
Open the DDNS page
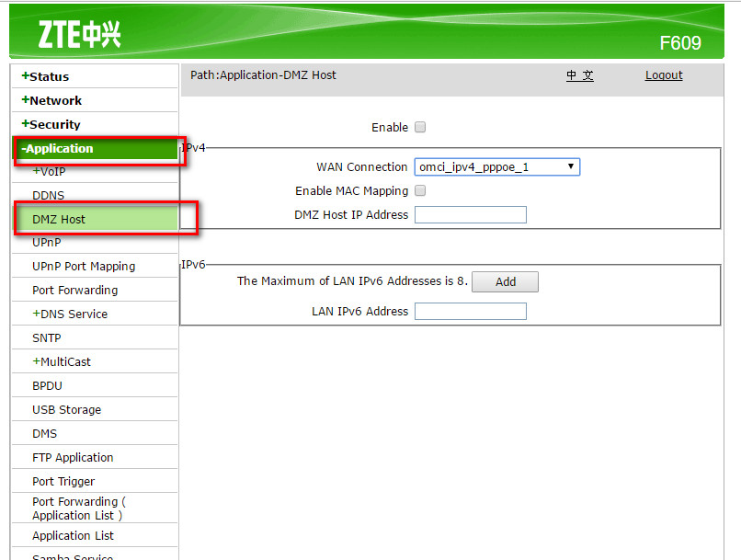48,195
